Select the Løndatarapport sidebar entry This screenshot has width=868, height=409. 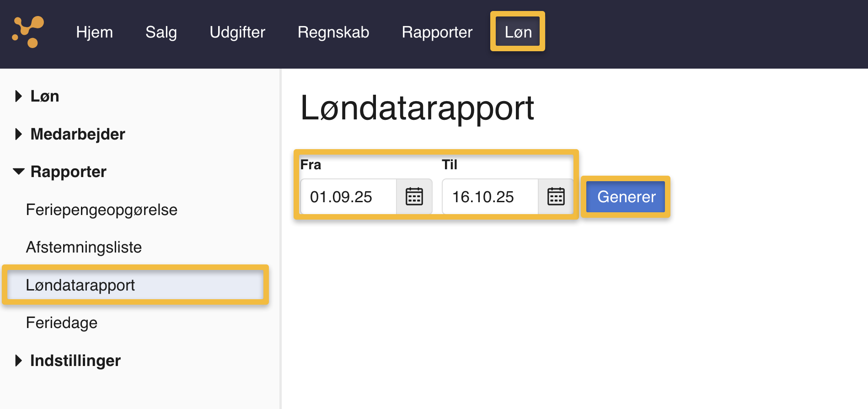tap(80, 285)
